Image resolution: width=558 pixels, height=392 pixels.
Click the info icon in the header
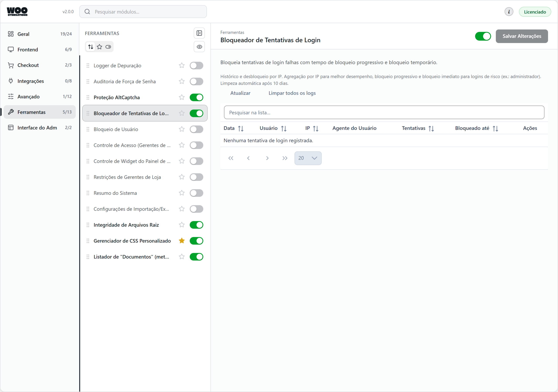[x=509, y=12]
